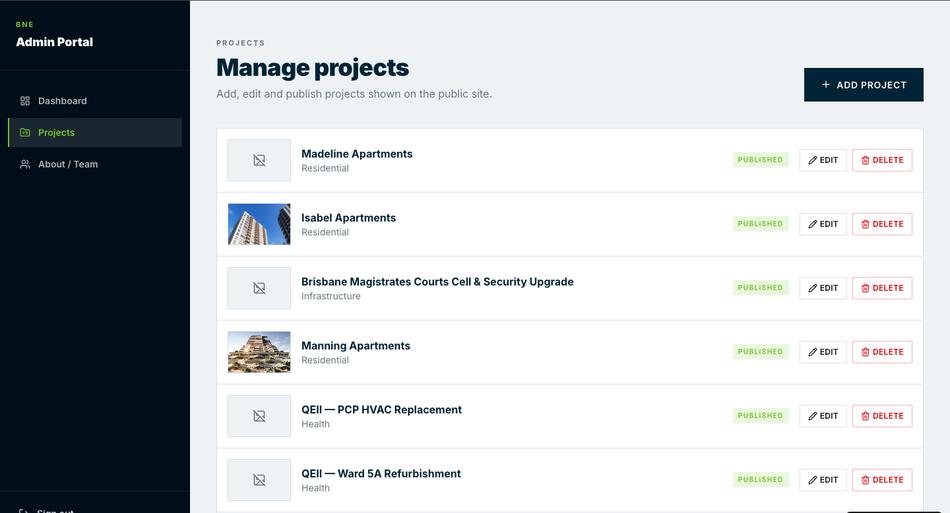Delete the QEII Ward 5A Refurbishment project
Screen dimensions: 950x513
click(882, 480)
